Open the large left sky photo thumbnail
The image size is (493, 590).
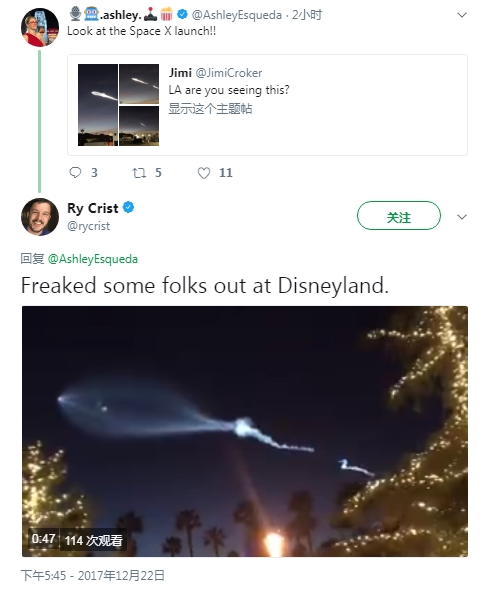(98, 105)
